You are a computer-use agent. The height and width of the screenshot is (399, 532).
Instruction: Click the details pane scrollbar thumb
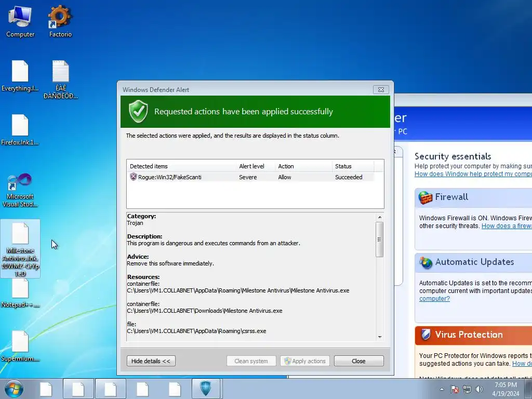(380, 240)
